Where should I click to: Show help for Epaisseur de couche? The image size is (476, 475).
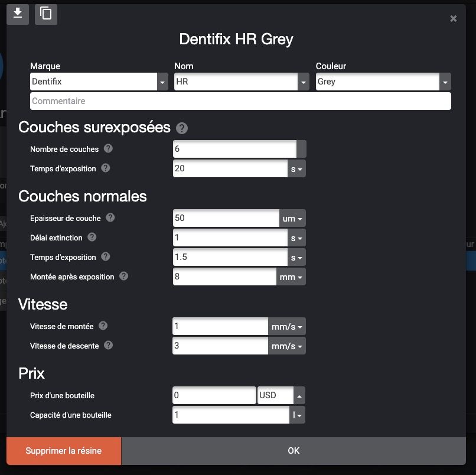110,217
